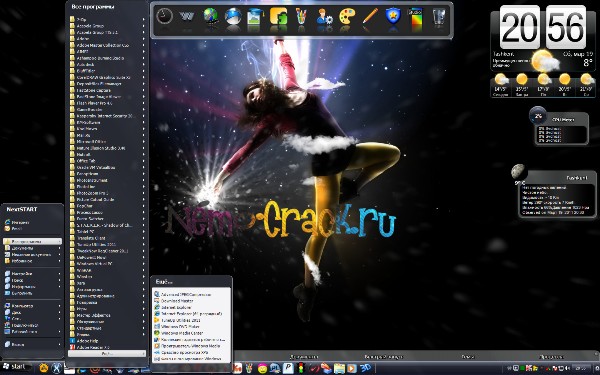Select Adobe Master Collection CS5 folder
This screenshot has height=375, width=600.
pos(107,45)
